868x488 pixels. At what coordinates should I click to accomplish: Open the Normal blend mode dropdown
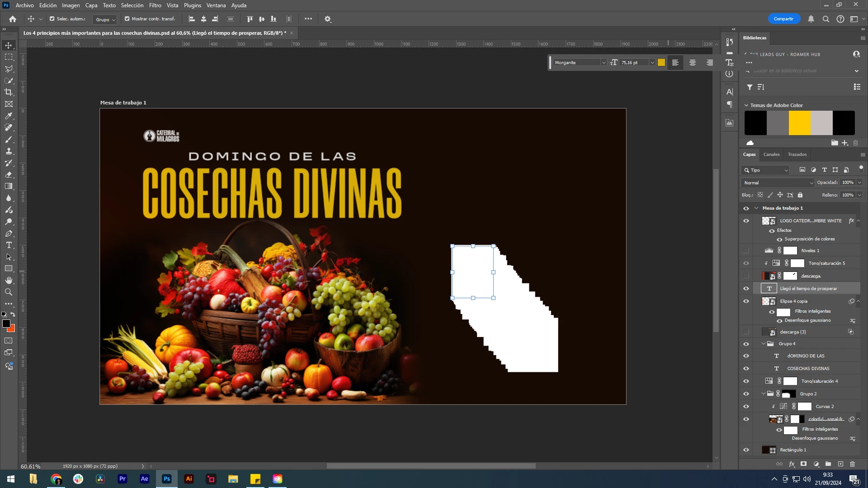pyautogui.click(x=778, y=183)
